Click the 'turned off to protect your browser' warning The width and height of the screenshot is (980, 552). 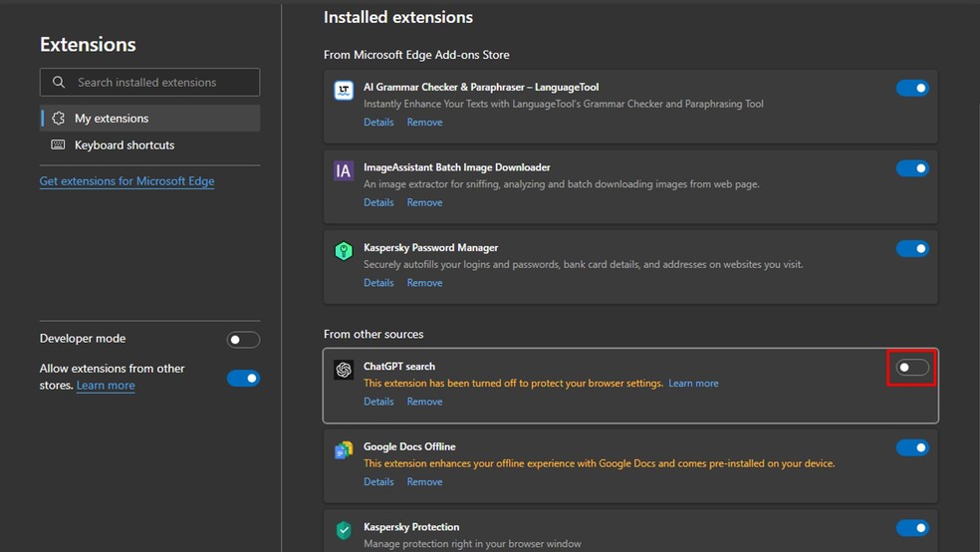coord(513,384)
